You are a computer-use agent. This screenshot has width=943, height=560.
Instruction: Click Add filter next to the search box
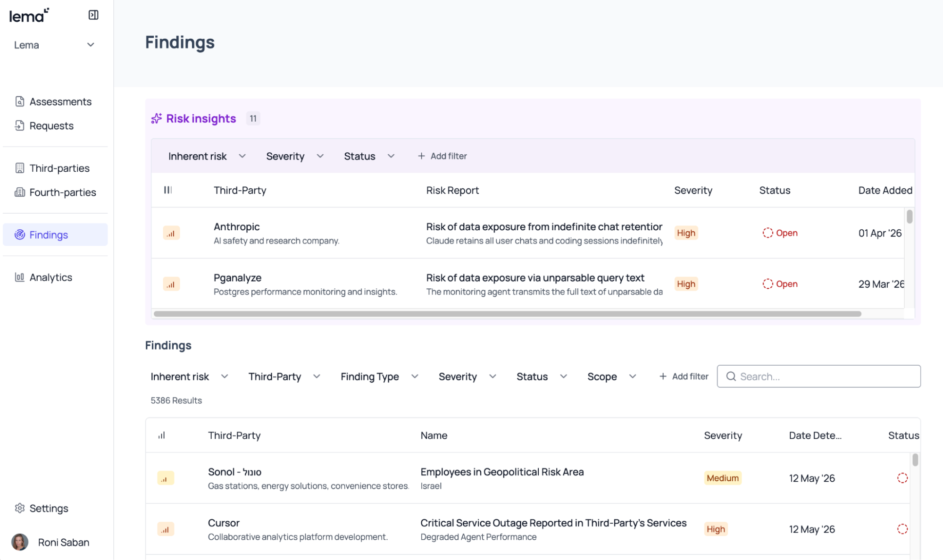pyautogui.click(x=684, y=376)
